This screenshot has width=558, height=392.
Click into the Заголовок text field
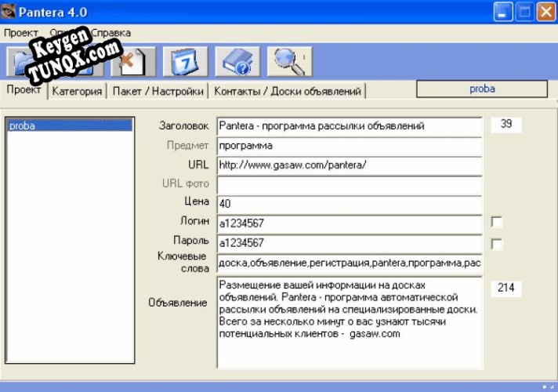click(x=350, y=126)
